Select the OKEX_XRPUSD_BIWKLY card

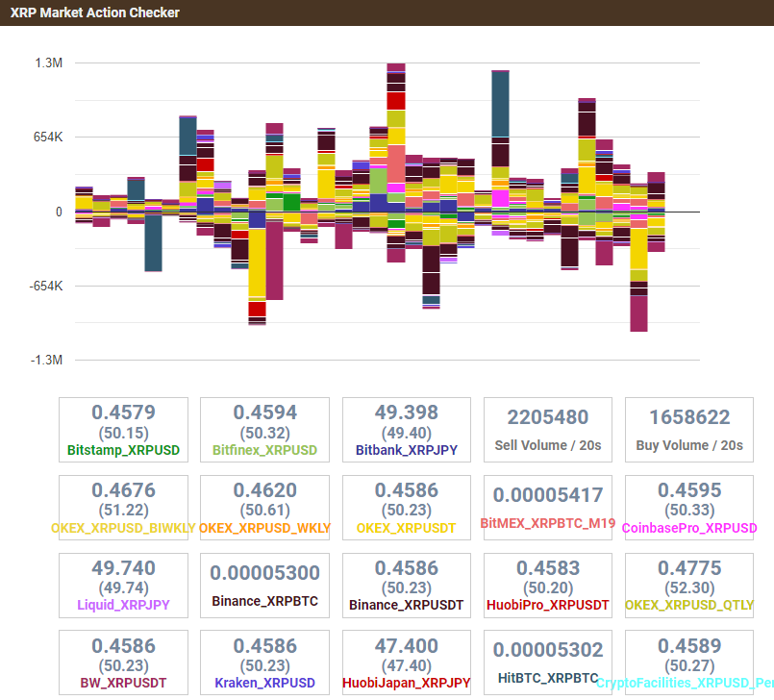tap(123, 508)
